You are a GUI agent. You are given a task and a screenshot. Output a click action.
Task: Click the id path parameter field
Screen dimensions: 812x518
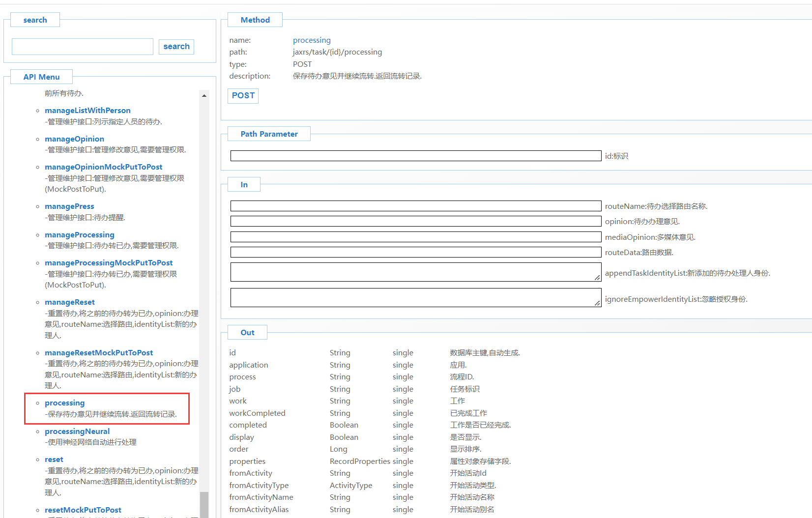(415, 156)
